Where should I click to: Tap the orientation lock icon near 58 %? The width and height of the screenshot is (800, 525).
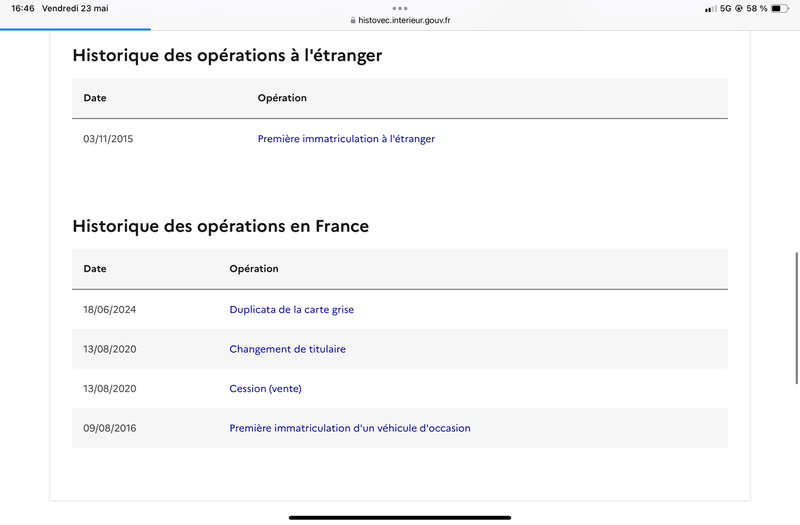(x=738, y=8)
